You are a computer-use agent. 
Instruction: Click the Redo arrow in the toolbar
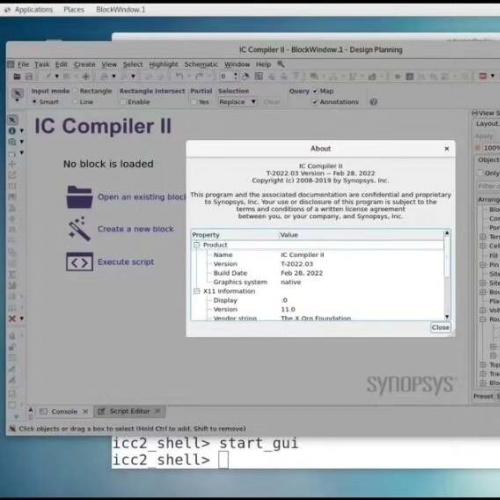click(199, 76)
